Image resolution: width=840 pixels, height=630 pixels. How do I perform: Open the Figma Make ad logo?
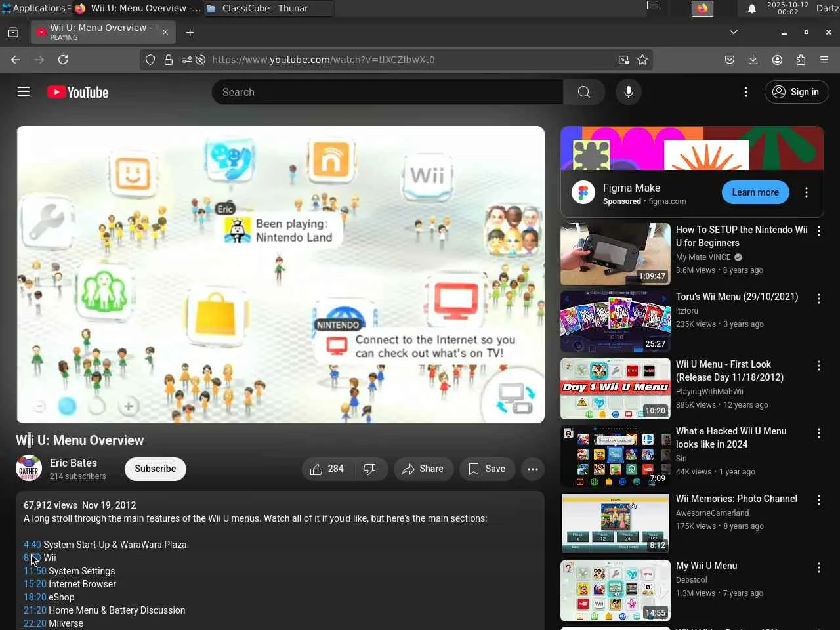point(583,192)
